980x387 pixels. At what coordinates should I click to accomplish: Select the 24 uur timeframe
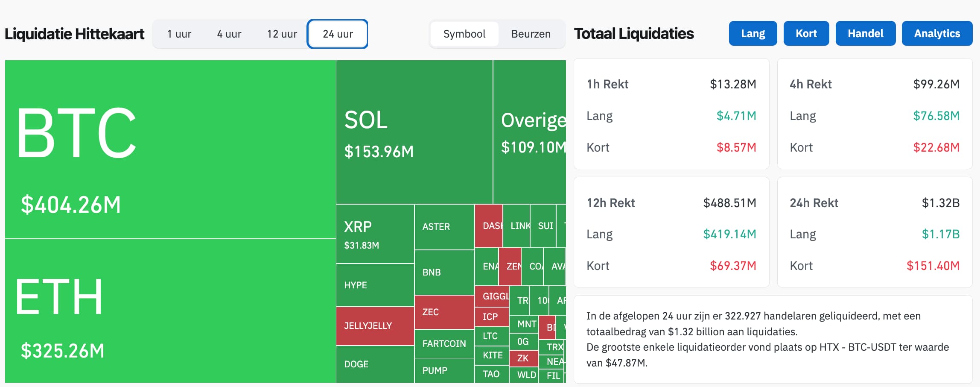[x=338, y=34]
